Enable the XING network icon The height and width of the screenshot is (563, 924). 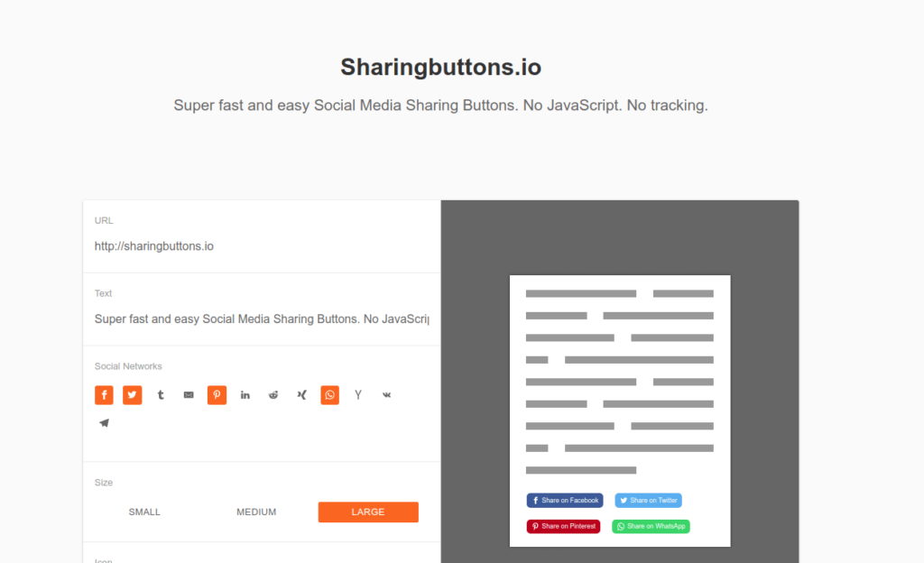click(x=301, y=394)
